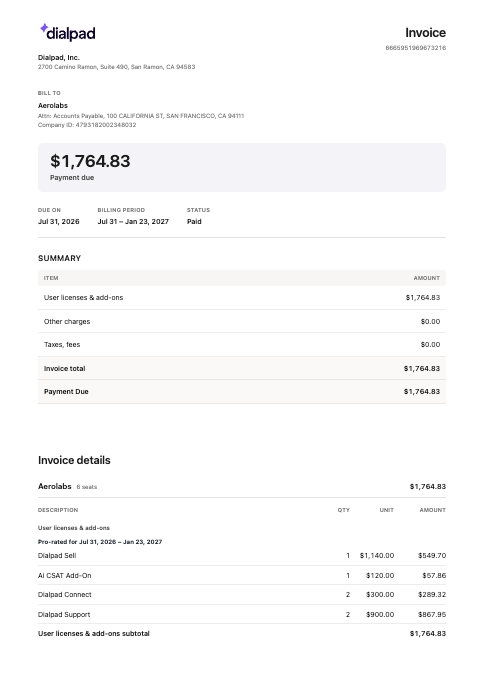Screen dimensions: 492x673
Task: Click the Aerolabs bill-to name
Action: [x=53, y=106]
